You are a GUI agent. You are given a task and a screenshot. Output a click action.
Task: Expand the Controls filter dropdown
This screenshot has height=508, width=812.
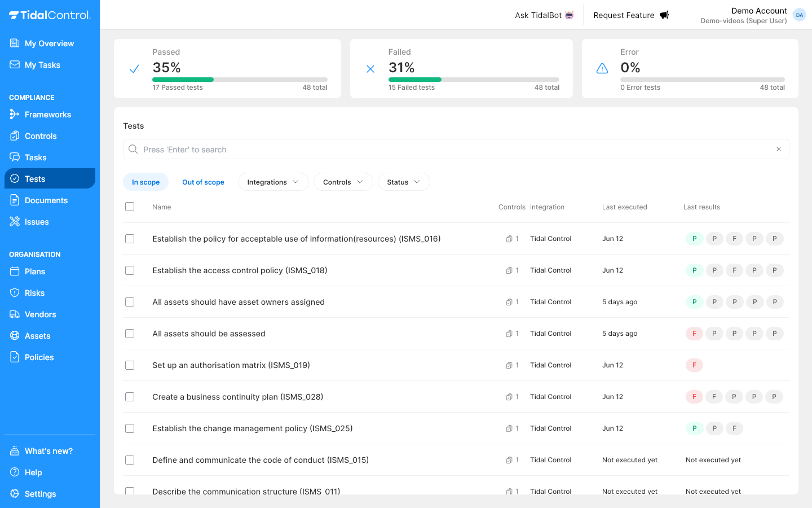pos(343,182)
